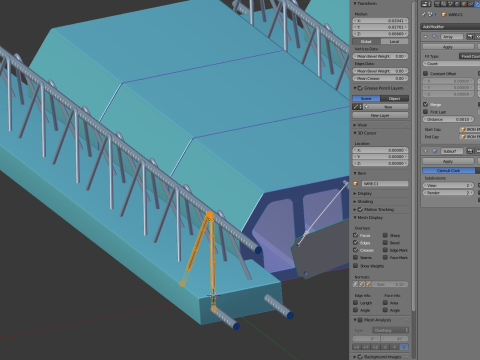Screen dimensions: 480x360
Task: Select the Scene grease pencil source
Action: pos(366,98)
